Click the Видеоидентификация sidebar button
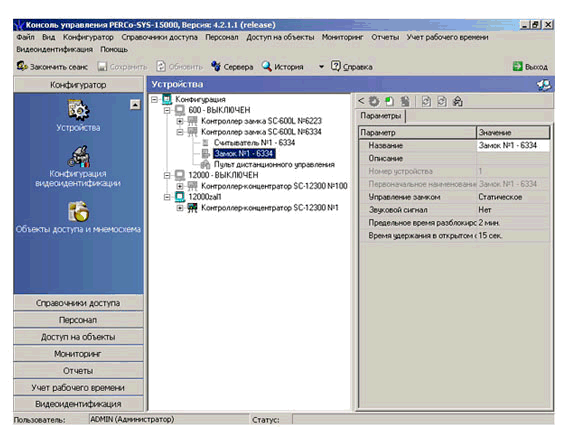Screen dimensions: 575x441 (78, 404)
